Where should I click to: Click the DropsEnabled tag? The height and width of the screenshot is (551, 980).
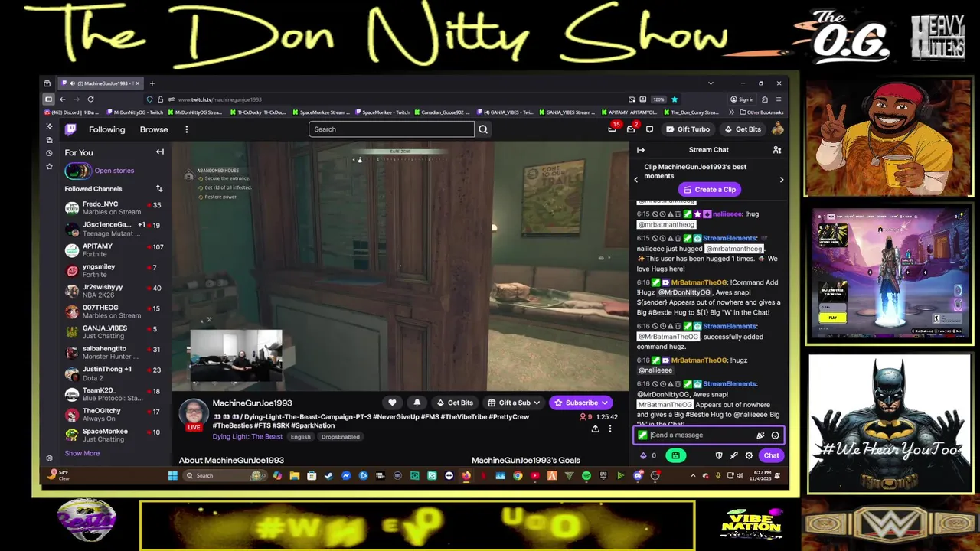(340, 437)
